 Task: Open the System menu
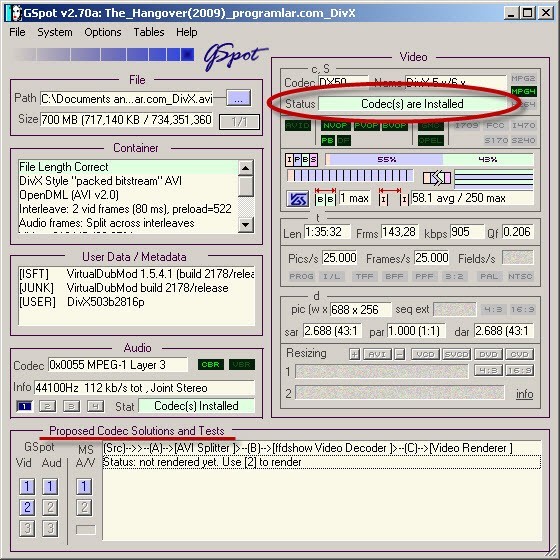[x=55, y=32]
